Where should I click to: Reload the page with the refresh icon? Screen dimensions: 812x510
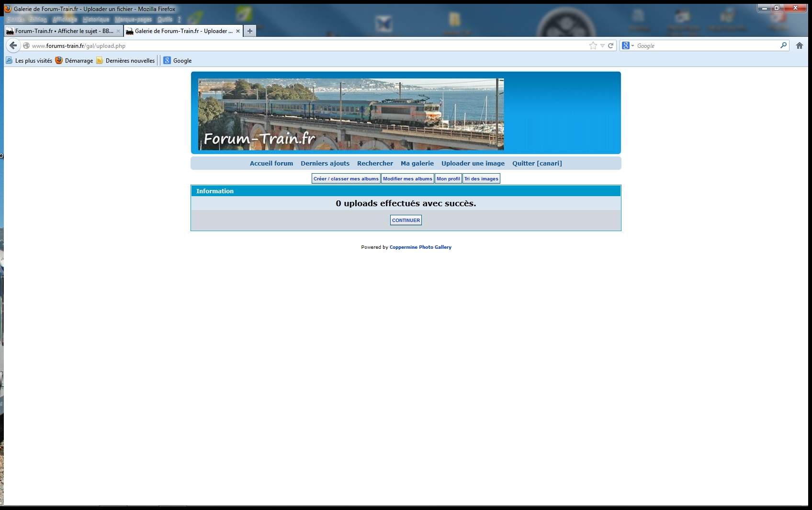tap(610, 45)
